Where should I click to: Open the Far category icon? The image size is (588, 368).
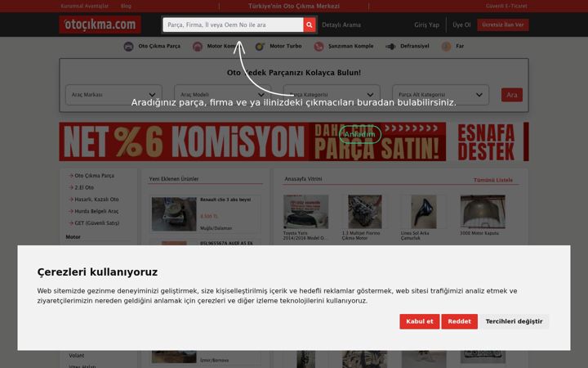[446, 47]
